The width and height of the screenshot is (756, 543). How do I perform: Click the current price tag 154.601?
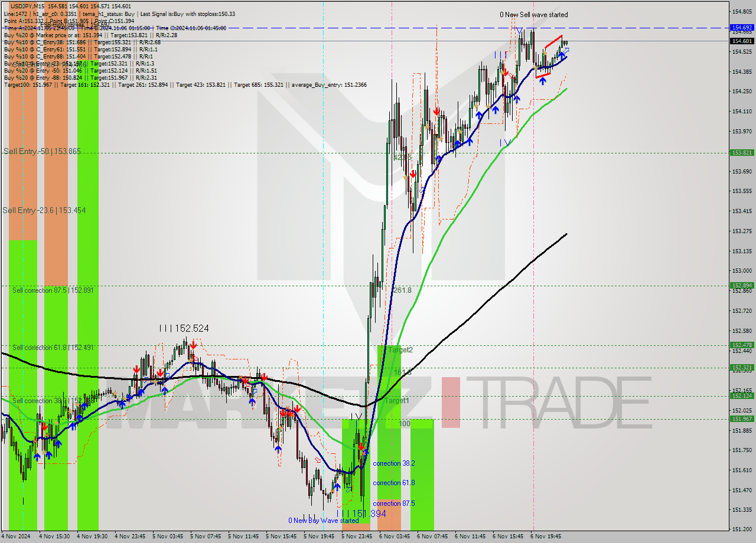point(742,41)
